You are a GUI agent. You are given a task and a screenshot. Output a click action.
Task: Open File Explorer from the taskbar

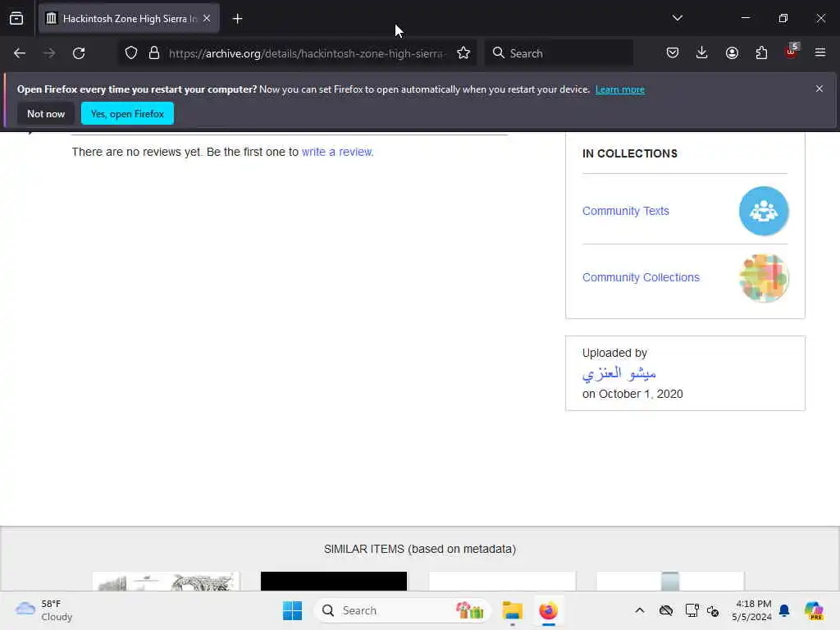[512, 610]
